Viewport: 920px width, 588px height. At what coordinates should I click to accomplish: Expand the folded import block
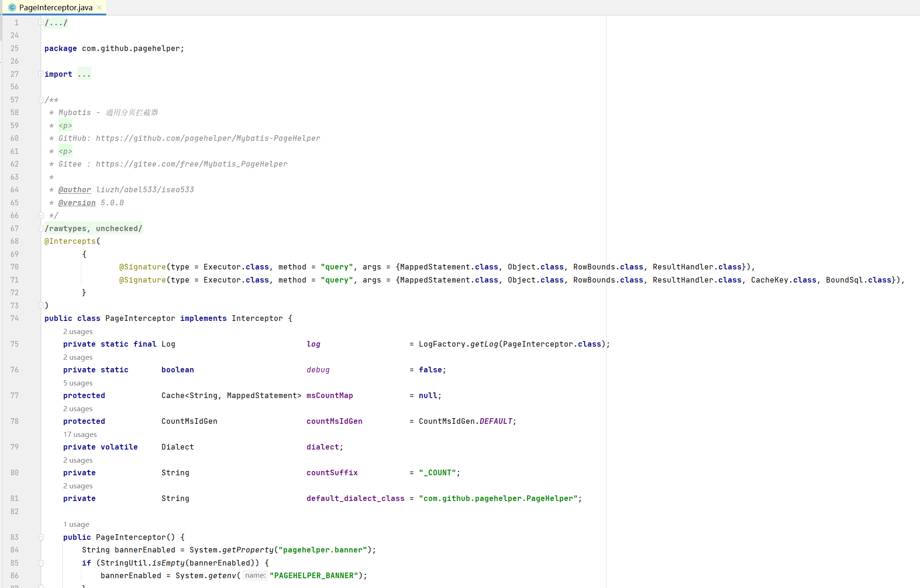coord(41,74)
